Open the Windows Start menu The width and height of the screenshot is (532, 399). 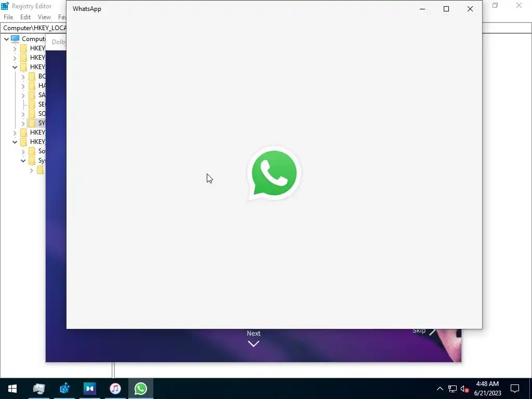tap(12, 389)
